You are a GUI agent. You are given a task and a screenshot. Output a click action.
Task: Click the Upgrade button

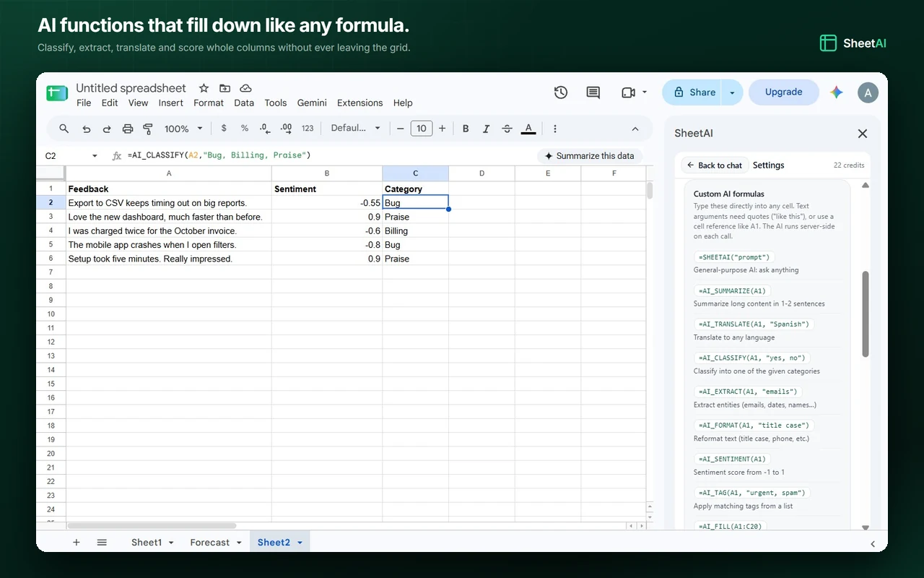(x=784, y=92)
